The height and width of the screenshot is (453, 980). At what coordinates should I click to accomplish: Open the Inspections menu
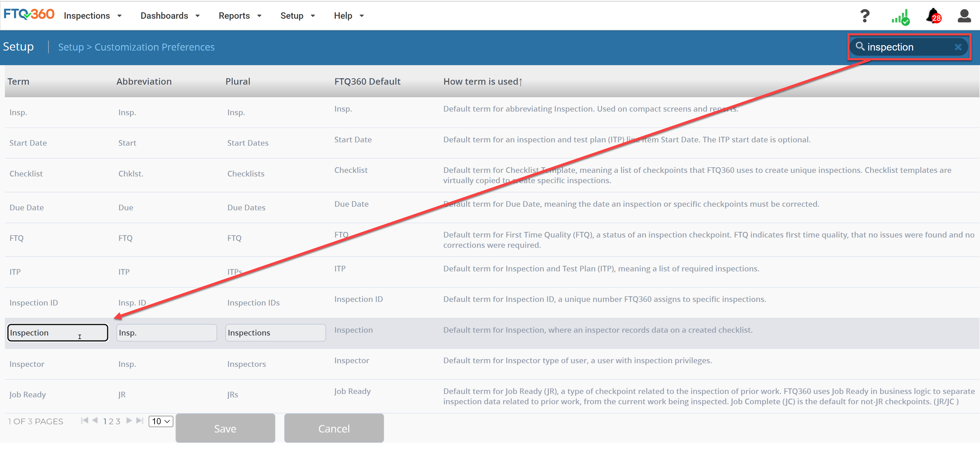coord(87,16)
